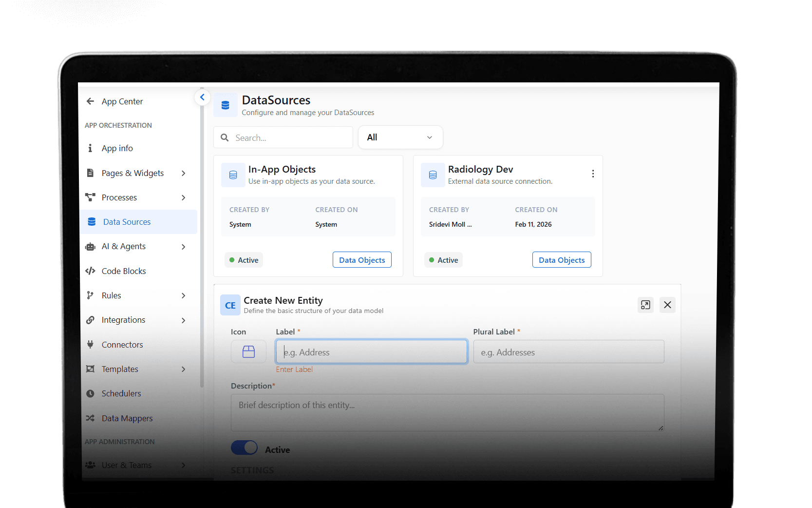812x508 pixels.
Task: Select User & Teams in App Administration
Action: [x=127, y=465]
